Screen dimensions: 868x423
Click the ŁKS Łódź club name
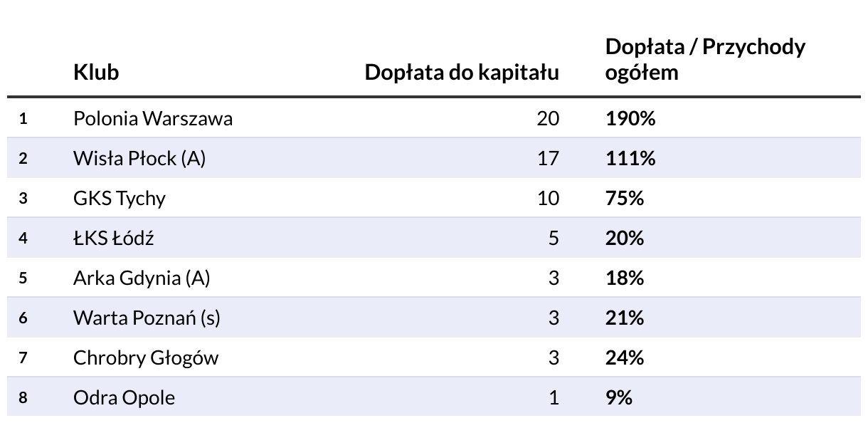tap(113, 238)
